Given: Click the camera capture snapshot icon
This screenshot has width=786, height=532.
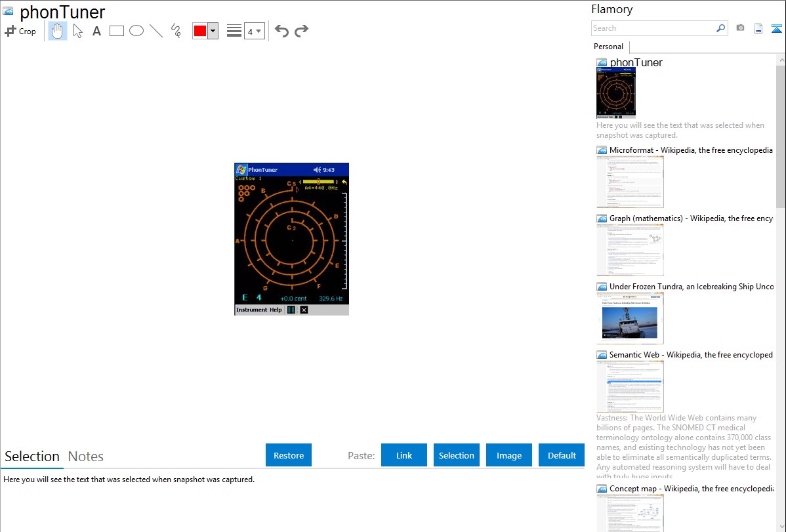Looking at the screenshot, I should (x=740, y=28).
